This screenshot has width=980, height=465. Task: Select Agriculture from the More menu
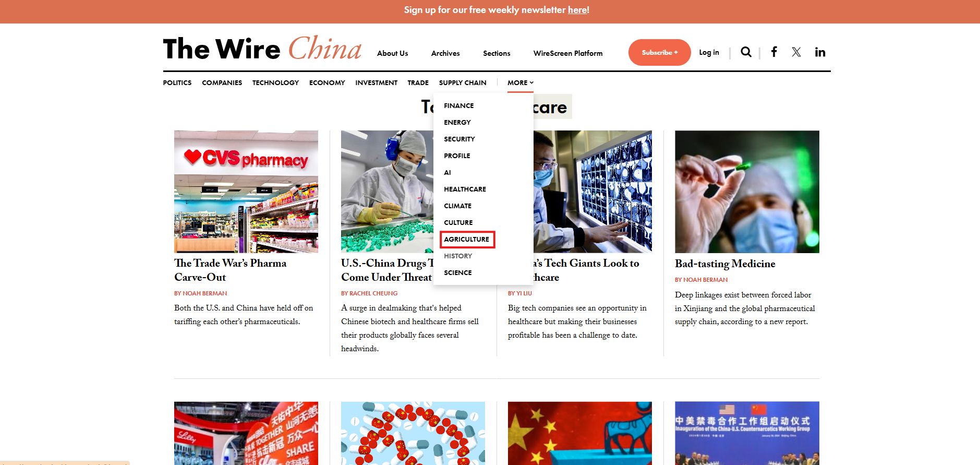467,240
